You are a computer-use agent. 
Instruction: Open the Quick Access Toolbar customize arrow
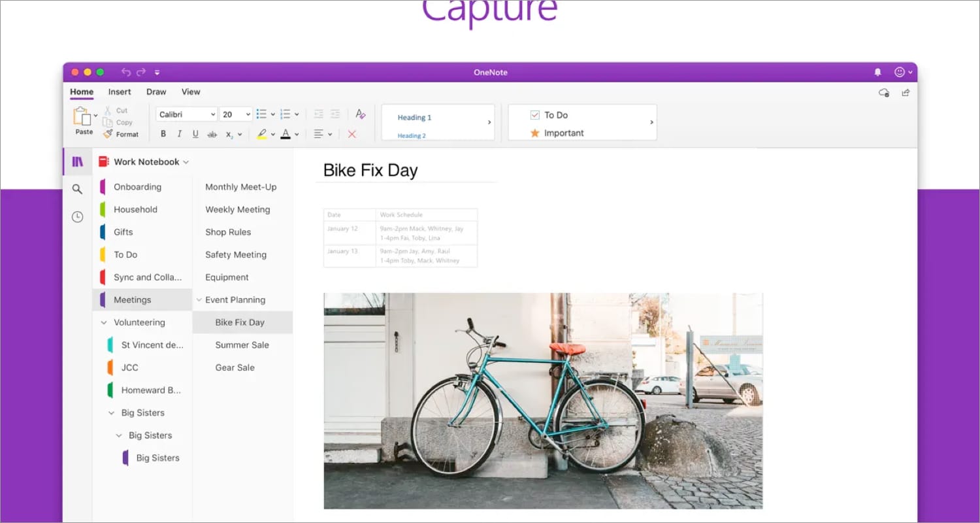(x=157, y=73)
